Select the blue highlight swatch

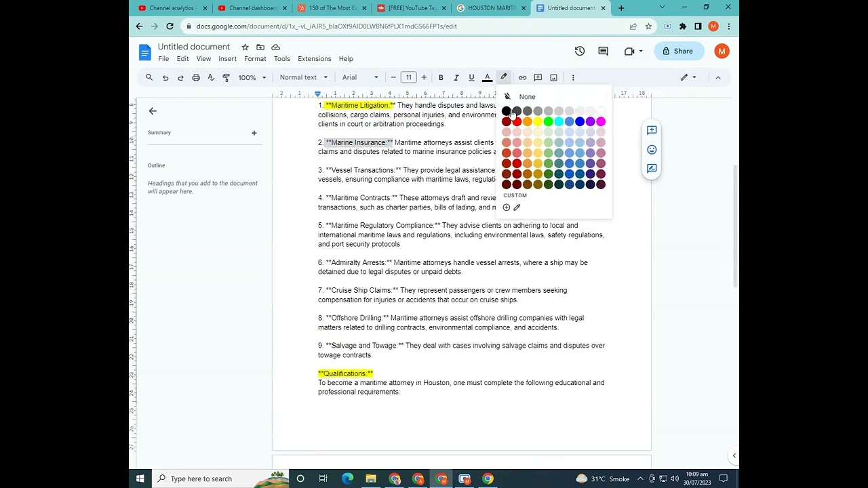(x=580, y=122)
